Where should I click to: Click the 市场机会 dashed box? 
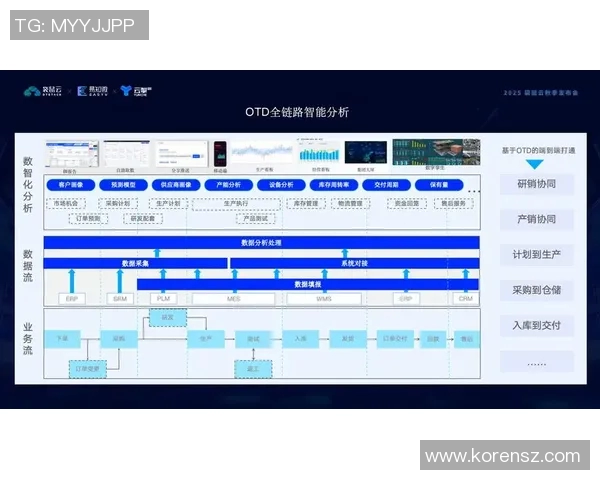click(66, 204)
